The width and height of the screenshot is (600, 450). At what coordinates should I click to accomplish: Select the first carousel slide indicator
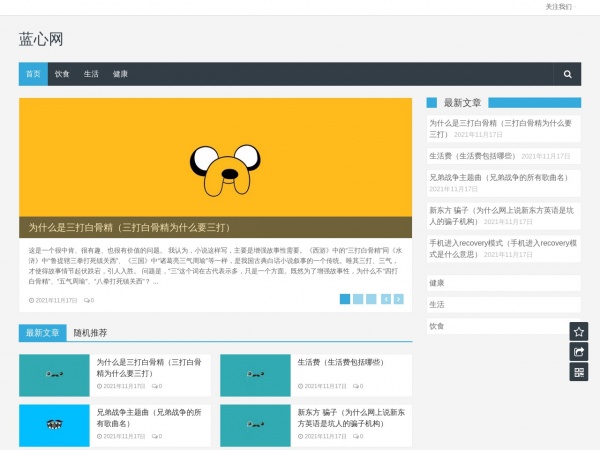[345, 299]
